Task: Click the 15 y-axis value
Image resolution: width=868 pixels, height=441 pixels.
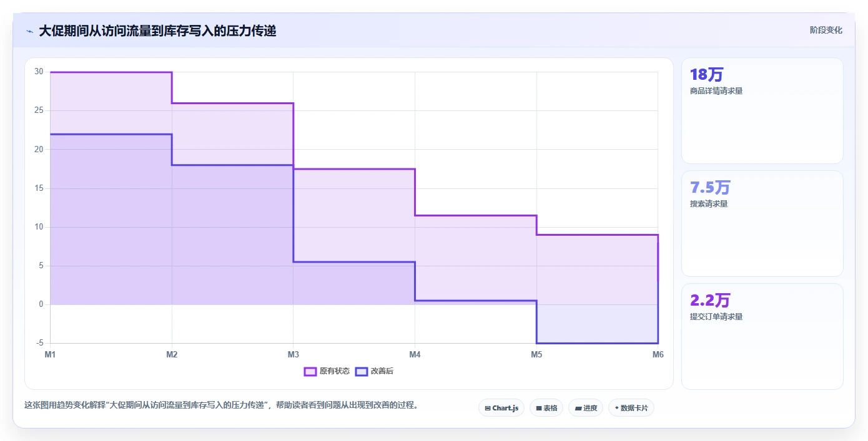Action: pyautogui.click(x=39, y=188)
